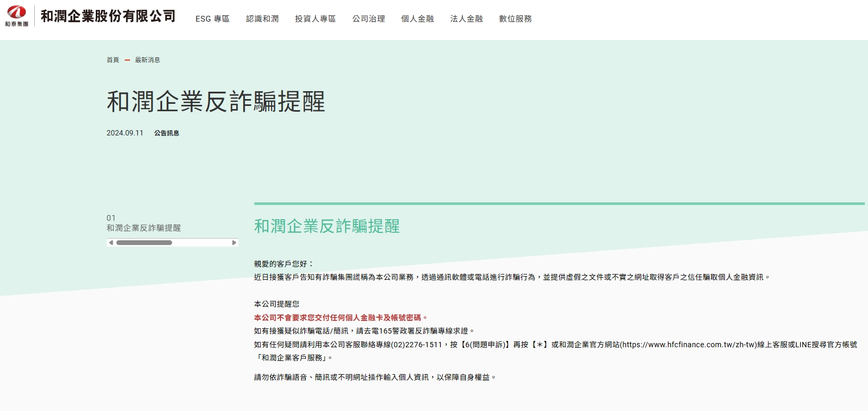The image size is (868, 411).
Task: Open 和潤企業股份有限公司 home title
Action: click(108, 16)
